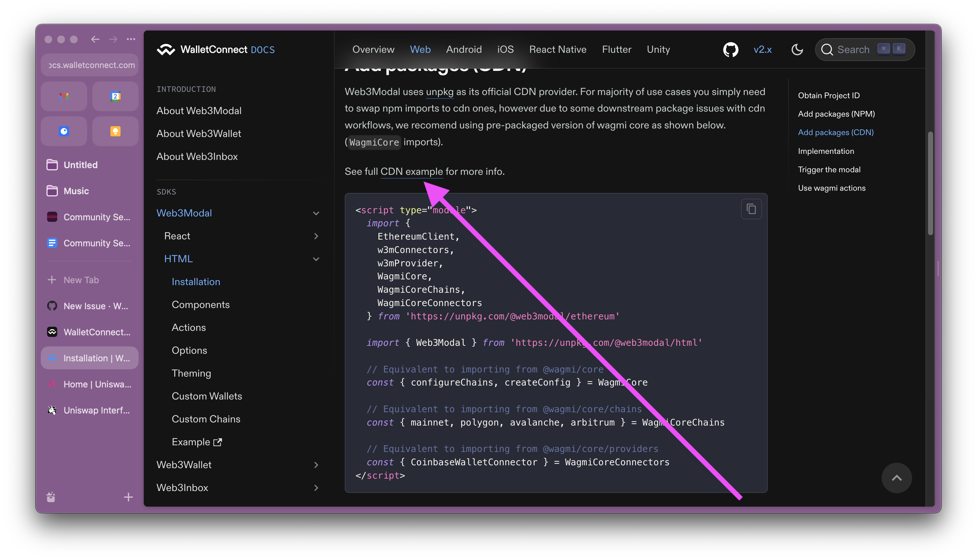Select the React Native docs tab
The image size is (977, 560).
click(558, 49)
